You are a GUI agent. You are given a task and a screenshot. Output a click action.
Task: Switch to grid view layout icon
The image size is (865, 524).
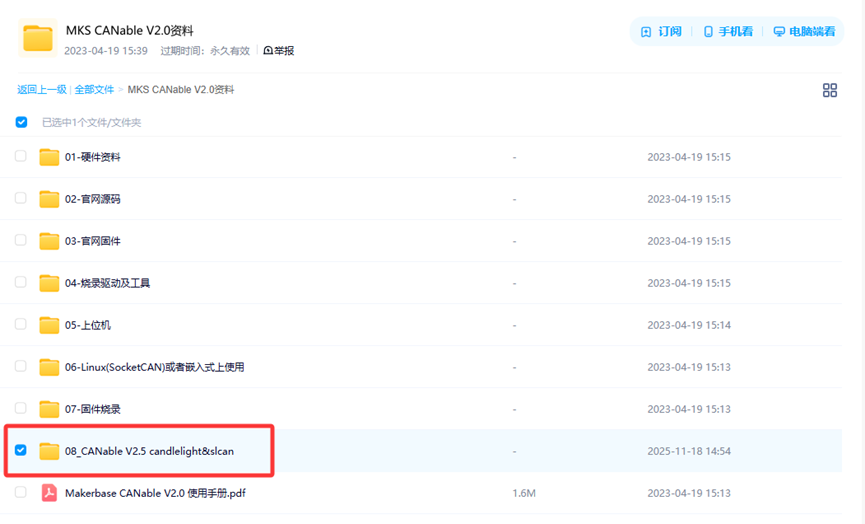pyautogui.click(x=830, y=90)
